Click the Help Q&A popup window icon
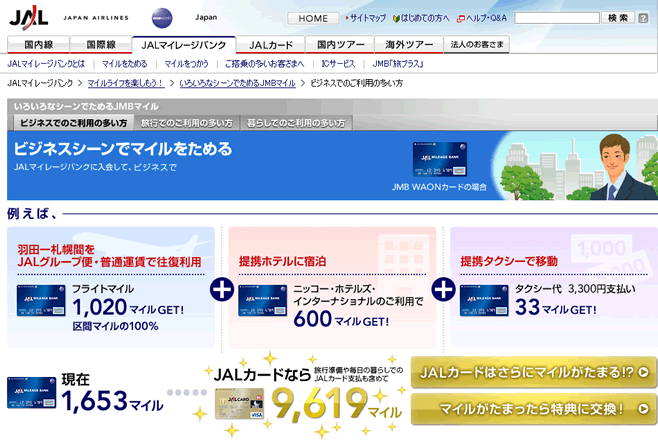This screenshot has height=442, width=658. (x=461, y=18)
